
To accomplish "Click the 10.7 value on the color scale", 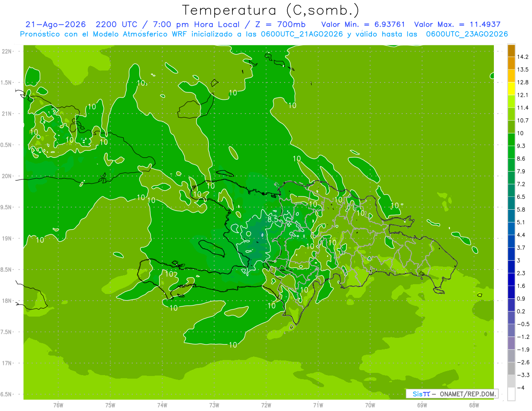I will tap(523, 121).
